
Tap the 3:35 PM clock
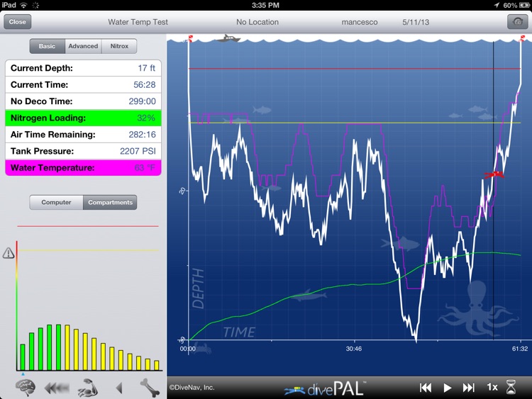click(265, 5)
